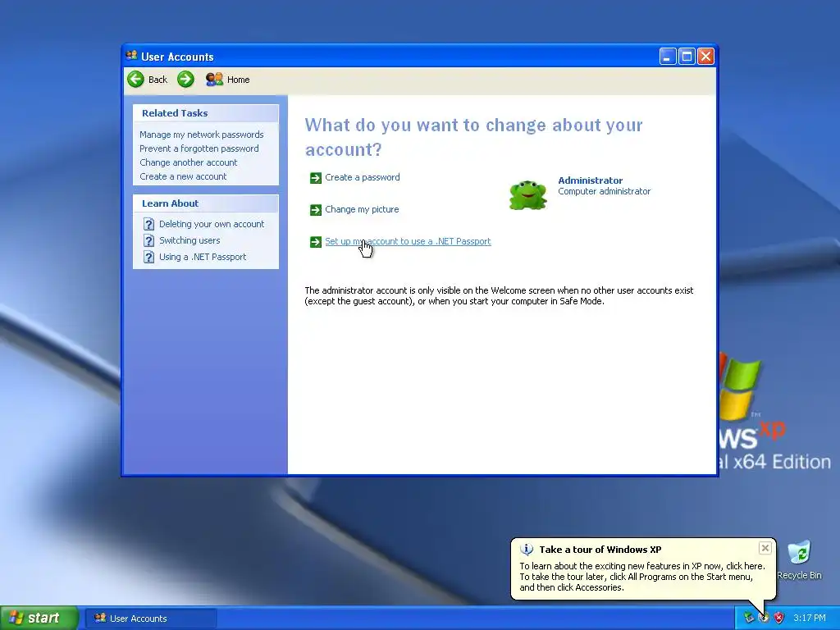The width and height of the screenshot is (840, 630).
Task: Click the green Back arrow icon
Action: pos(135,80)
